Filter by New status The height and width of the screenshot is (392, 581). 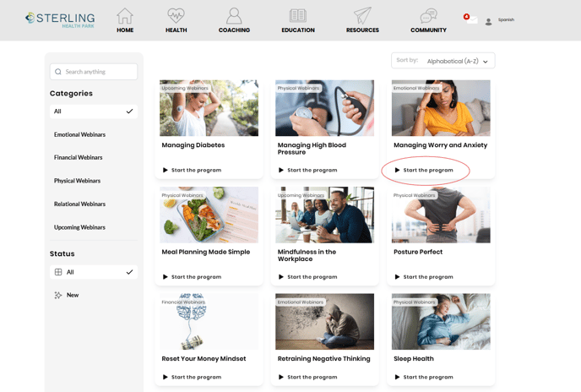(x=73, y=295)
